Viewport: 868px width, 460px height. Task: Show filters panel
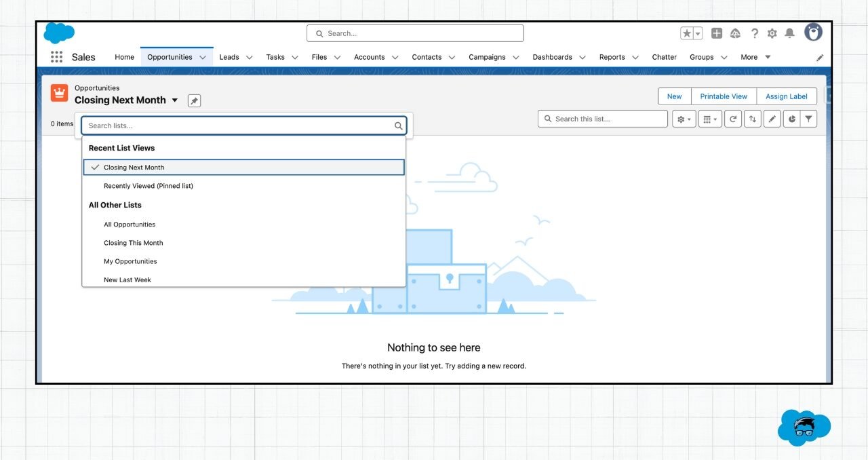(808, 119)
